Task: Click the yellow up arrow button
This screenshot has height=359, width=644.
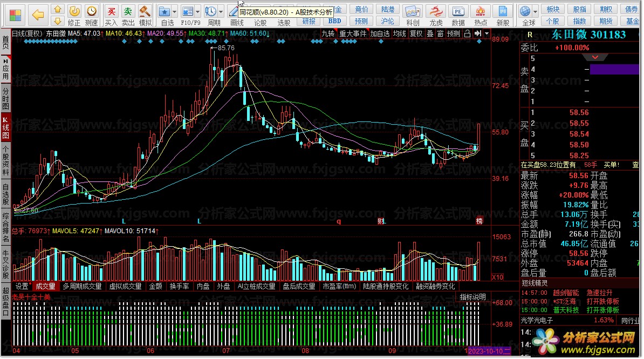Action: (x=58, y=9)
